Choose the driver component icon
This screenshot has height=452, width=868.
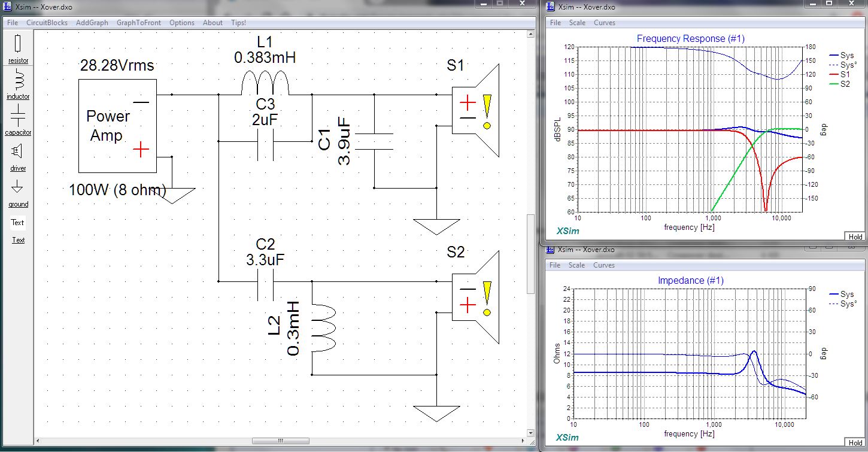(x=18, y=151)
